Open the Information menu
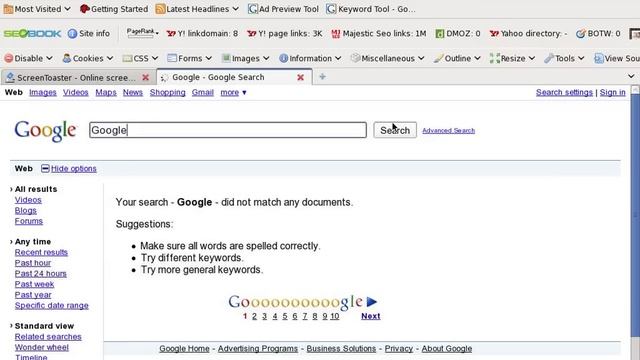Image resolution: width=640 pixels, height=360 pixels. [310, 58]
